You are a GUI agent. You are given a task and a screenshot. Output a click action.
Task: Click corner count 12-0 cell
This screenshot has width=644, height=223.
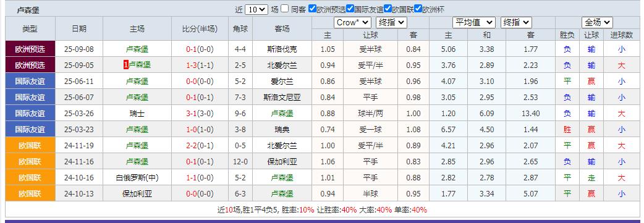pos(240,161)
